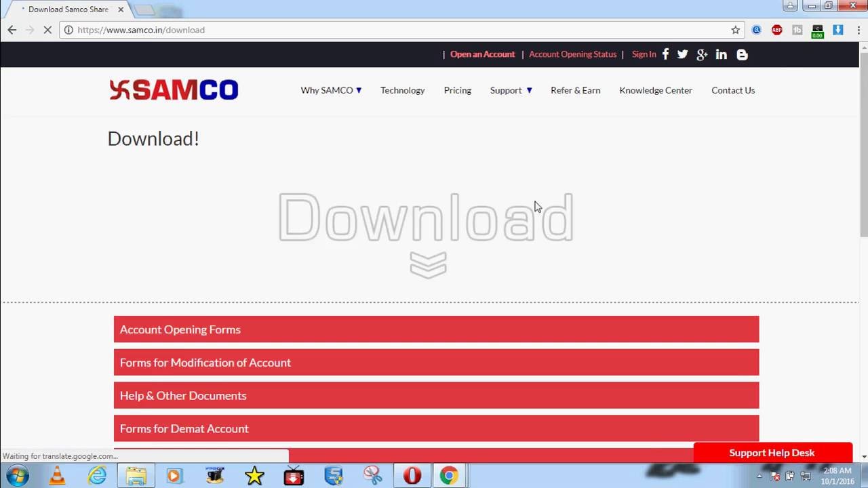Open the red TV downloader taskbar icon

click(294, 476)
